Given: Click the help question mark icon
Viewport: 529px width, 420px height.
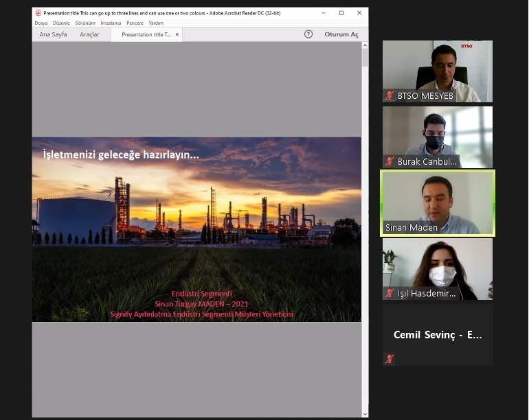Looking at the screenshot, I should (308, 34).
